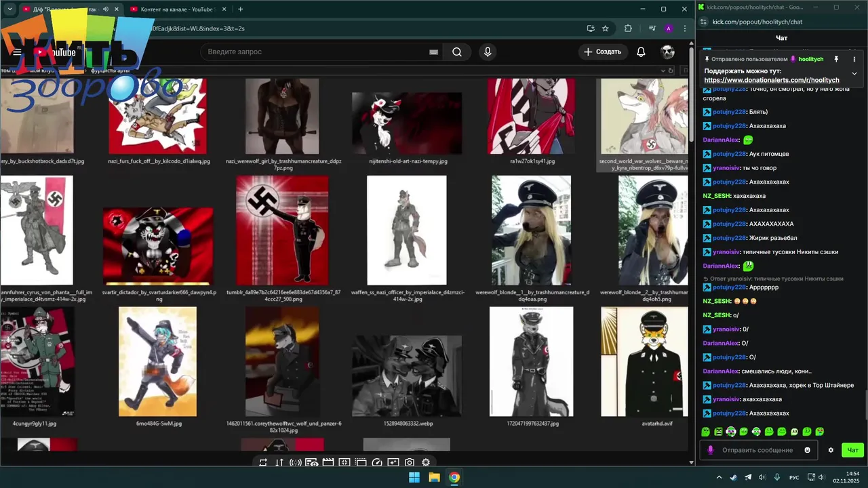Collapse the pinned message with chevron
This screenshot has width=868, height=488.
(x=854, y=73)
